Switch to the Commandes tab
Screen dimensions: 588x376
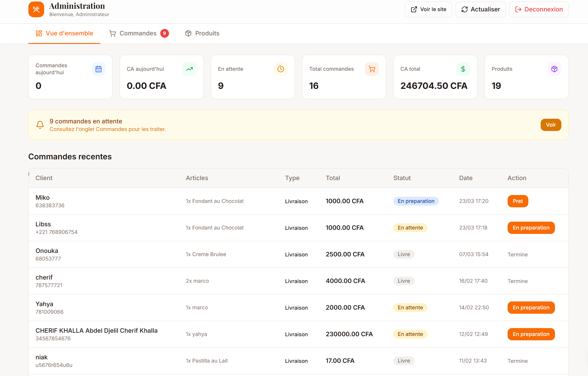coord(138,33)
